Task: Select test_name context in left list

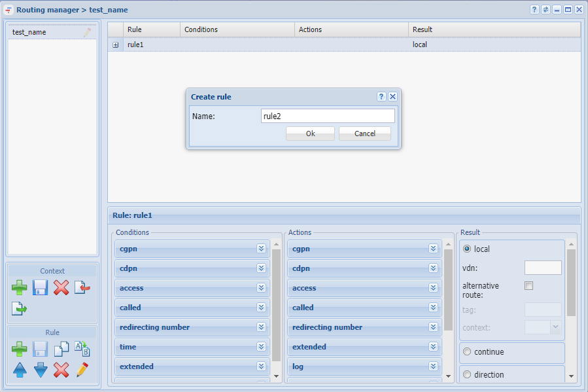Action: [x=52, y=32]
